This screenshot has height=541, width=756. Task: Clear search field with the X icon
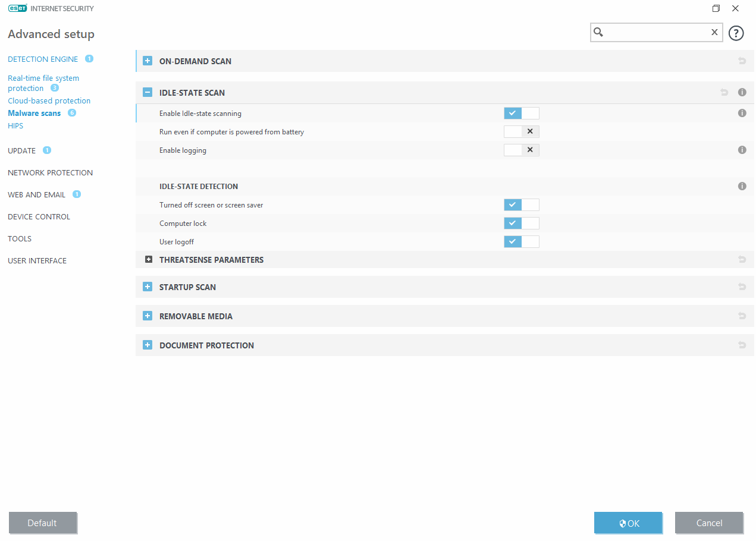(x=714, y=33)
